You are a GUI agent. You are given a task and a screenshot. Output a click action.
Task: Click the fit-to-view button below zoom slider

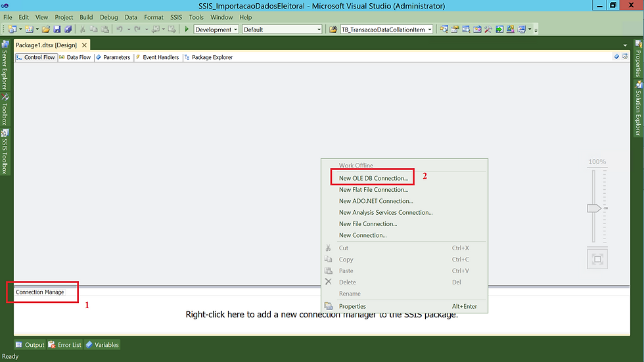click(x=597, y=259)
